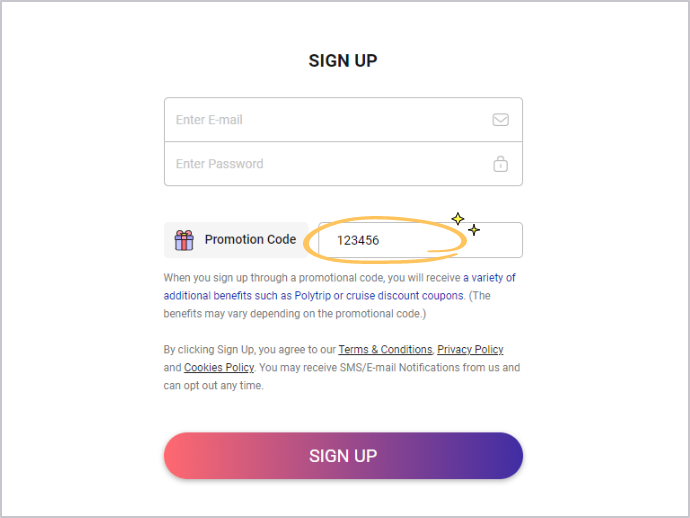Image resolution: width=690 pixels, height=518 pixels.
Task: Click the envelope icon in the e-mail field
Action: point(500,120)
